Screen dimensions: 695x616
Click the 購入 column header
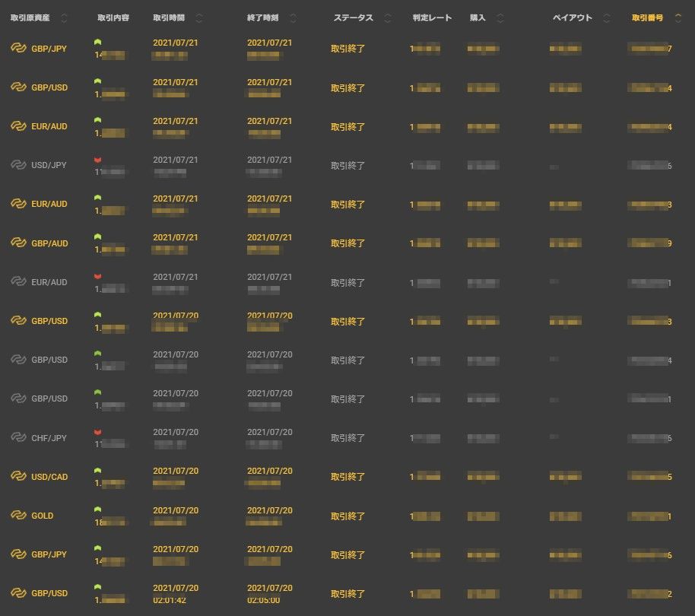tap(478, 17)
